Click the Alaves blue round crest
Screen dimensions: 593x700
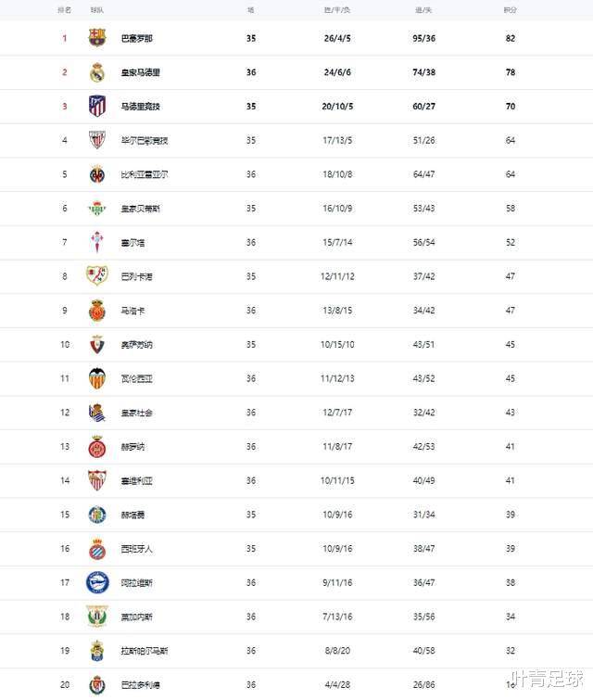[97, 582]
